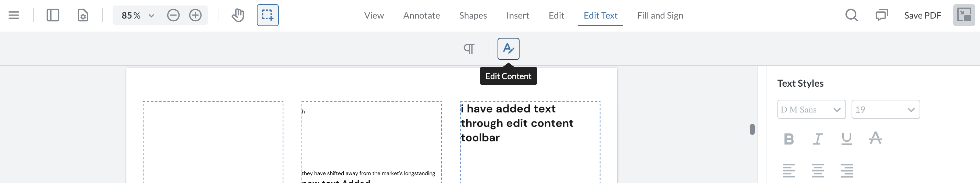Click text 'i have added text'
Viewport: 980px width, 183px height.
pos(508,109)
